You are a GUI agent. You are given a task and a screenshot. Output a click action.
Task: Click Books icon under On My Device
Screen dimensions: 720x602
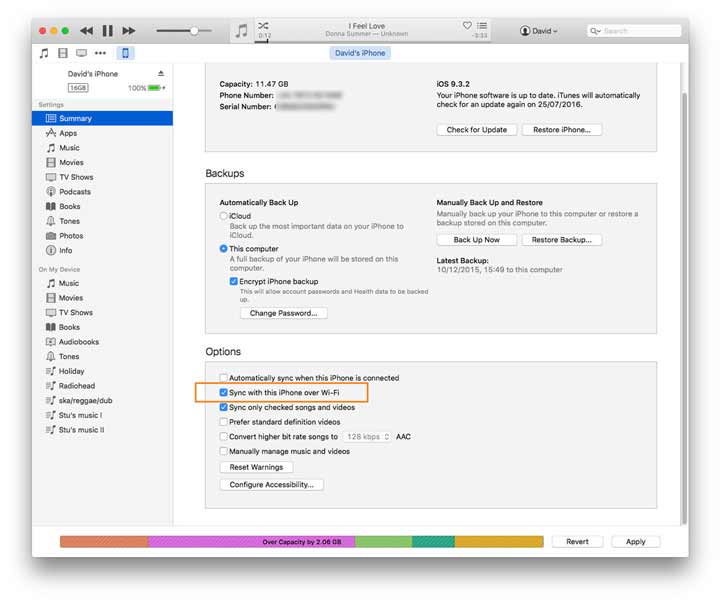click(51, 327)
